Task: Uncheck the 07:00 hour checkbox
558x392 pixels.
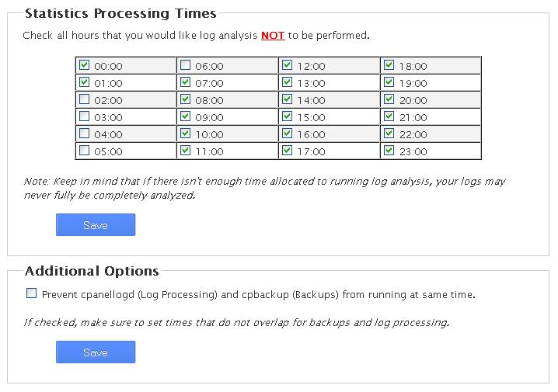Action: click(x=185, y=82)
